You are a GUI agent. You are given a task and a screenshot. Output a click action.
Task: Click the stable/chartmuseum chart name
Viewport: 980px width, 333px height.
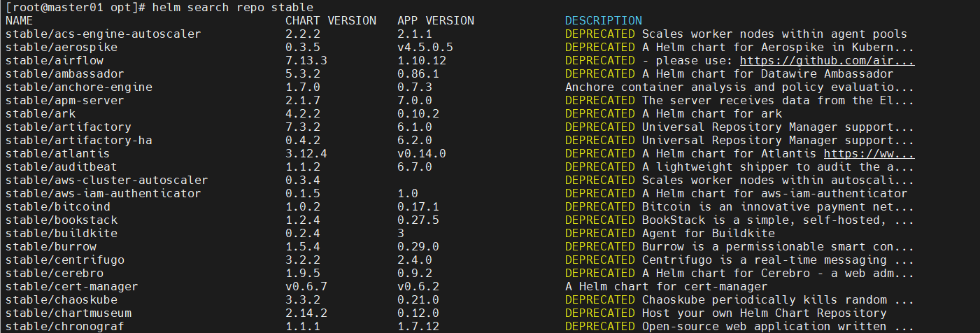(68, 313)
